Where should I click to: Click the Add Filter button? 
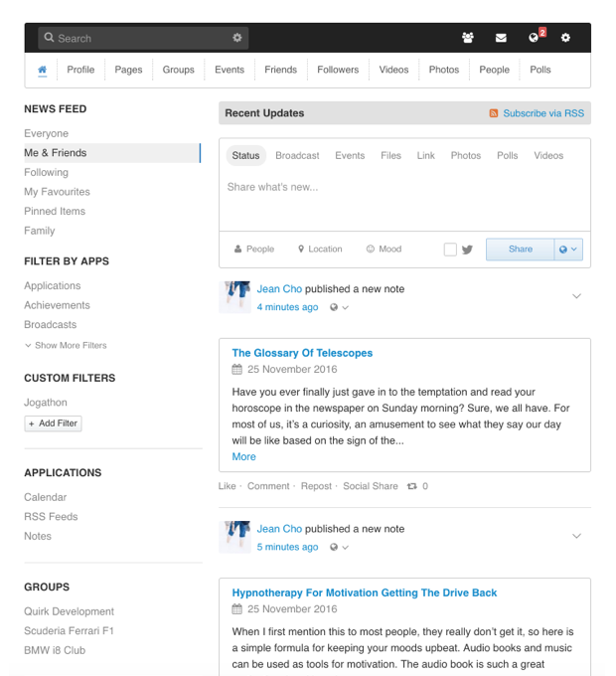(53, 423)
